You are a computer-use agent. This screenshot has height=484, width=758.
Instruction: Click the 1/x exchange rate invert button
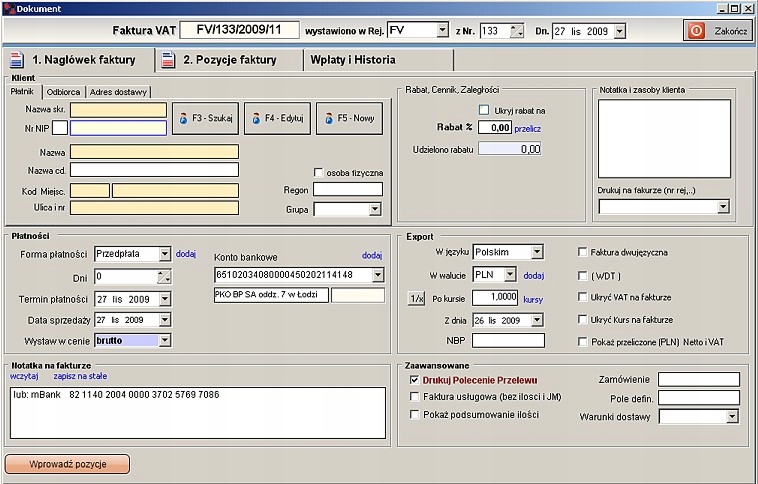pos(417,298)
